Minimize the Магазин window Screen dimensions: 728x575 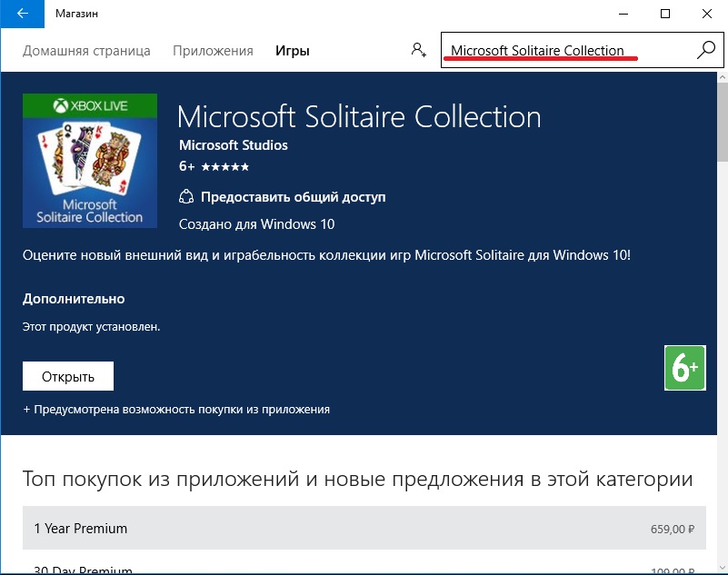623,14
